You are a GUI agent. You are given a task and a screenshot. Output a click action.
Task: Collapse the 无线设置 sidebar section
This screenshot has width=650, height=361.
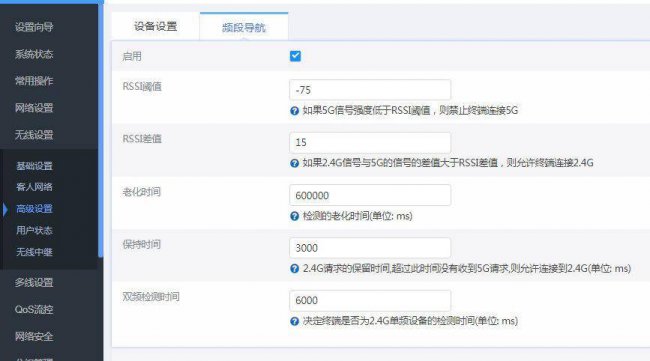tap(34, 135)
